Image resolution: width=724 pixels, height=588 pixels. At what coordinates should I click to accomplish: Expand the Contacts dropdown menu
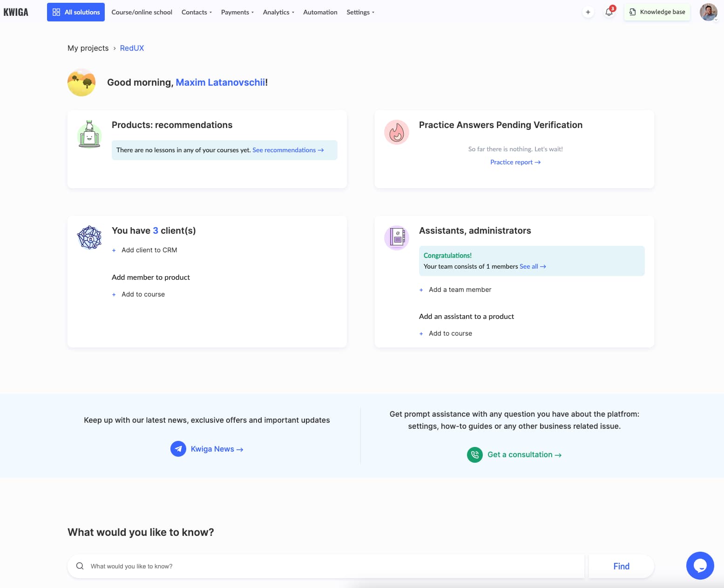click(x=196, y=12)
